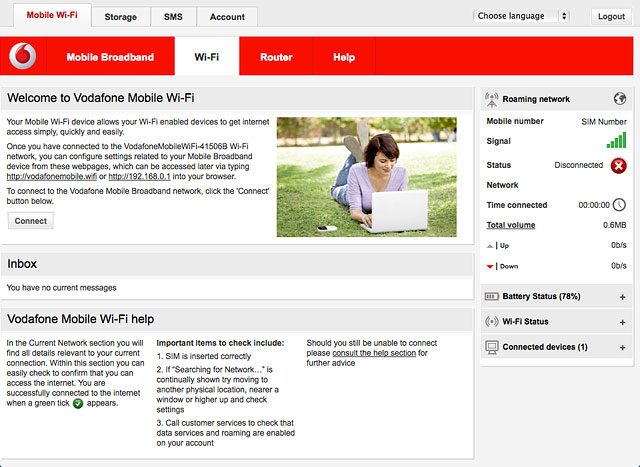Click the Connect button
The image size is (640, 467).
31,221
